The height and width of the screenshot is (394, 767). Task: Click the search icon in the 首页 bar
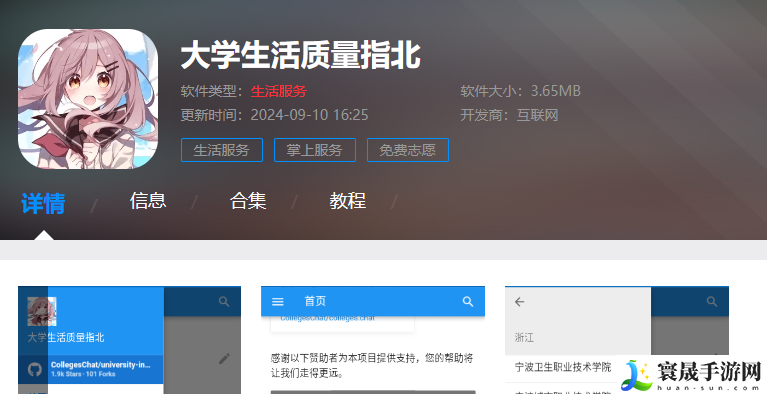[x=468, y=301]
